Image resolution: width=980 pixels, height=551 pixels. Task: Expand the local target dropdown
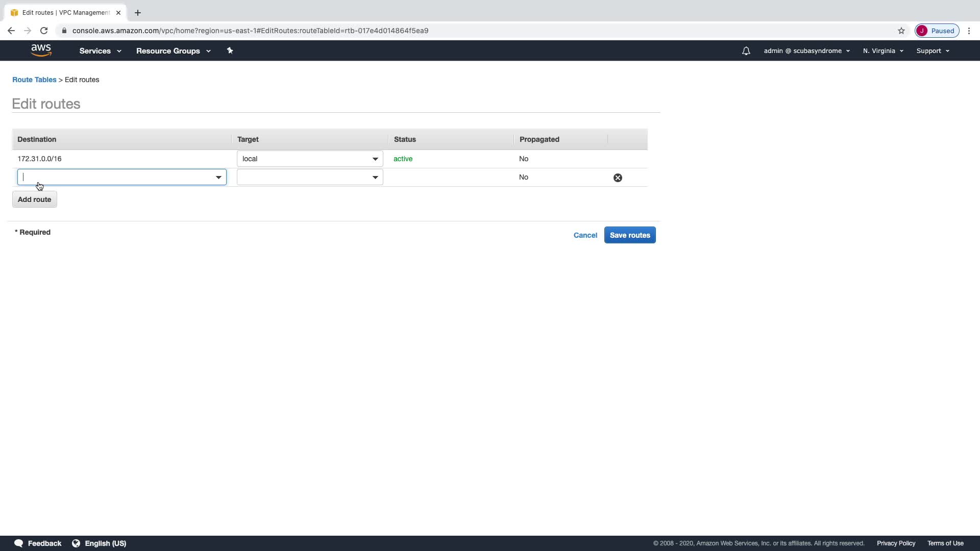pos(375,159)
